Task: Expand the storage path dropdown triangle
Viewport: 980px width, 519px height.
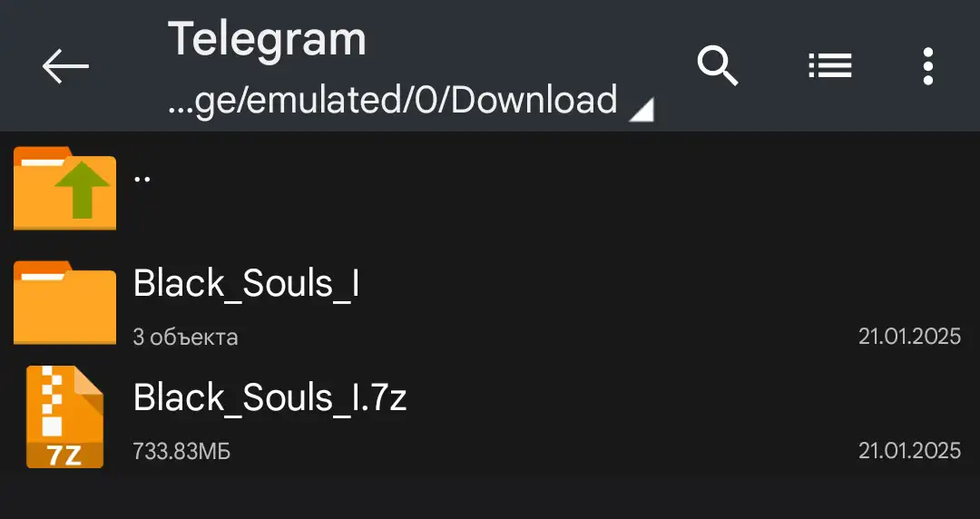Action: (642, 110)
